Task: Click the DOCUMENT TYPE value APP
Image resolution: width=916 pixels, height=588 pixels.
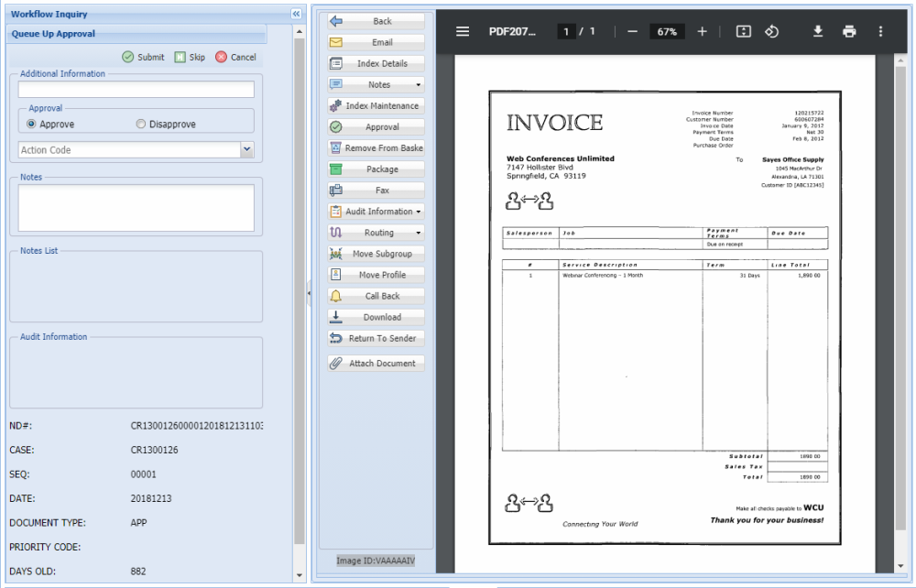Action: (x=138, y=523)
